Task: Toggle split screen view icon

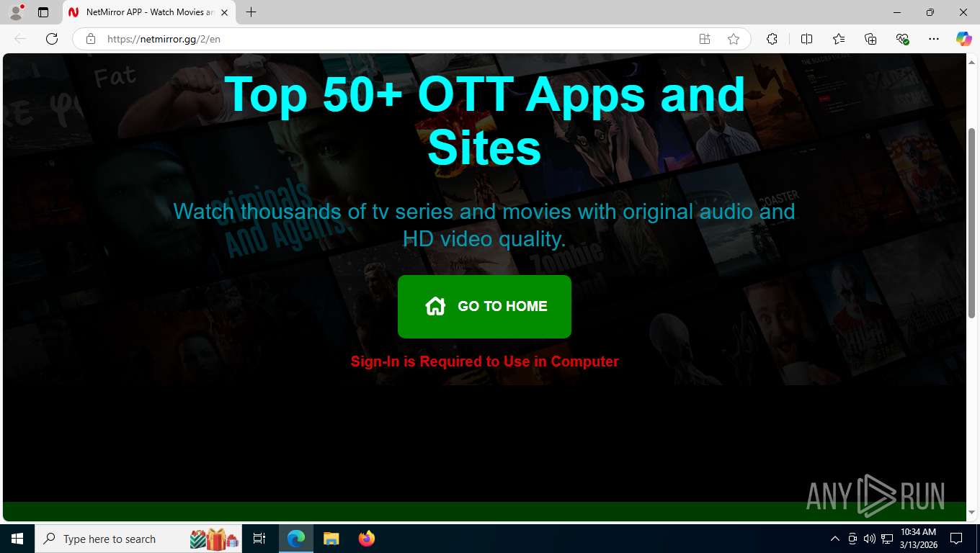Action: pos(806,39)
